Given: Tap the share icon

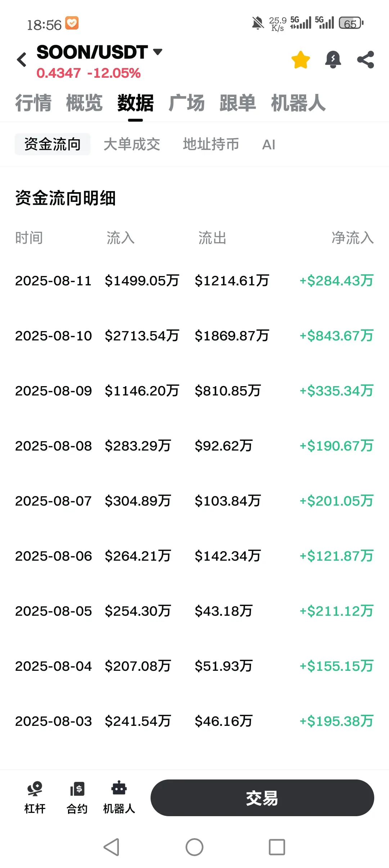Looking at the screenshot, I should 365,60.
